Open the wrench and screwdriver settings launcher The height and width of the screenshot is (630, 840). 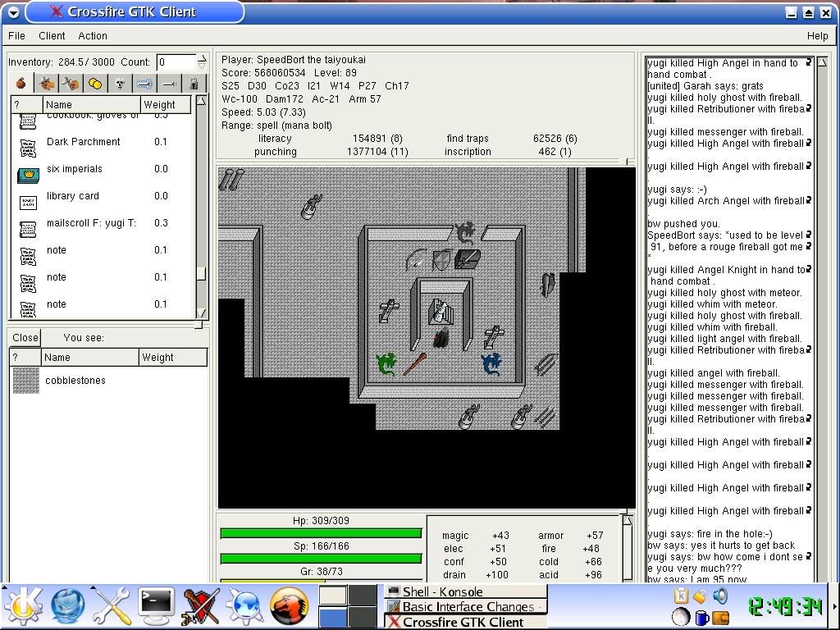click(112, 606)
